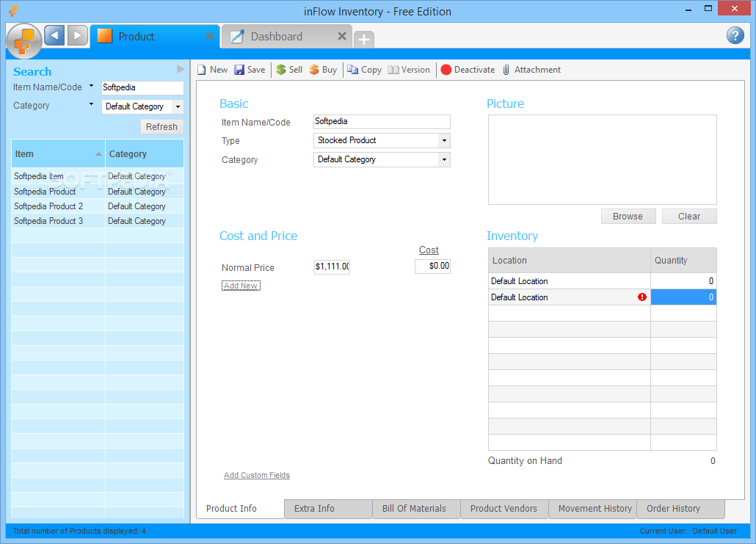This screenshot has width=756, height=544.
Task: Click the Sell toolbar button
Action: [x=289, y=70]
